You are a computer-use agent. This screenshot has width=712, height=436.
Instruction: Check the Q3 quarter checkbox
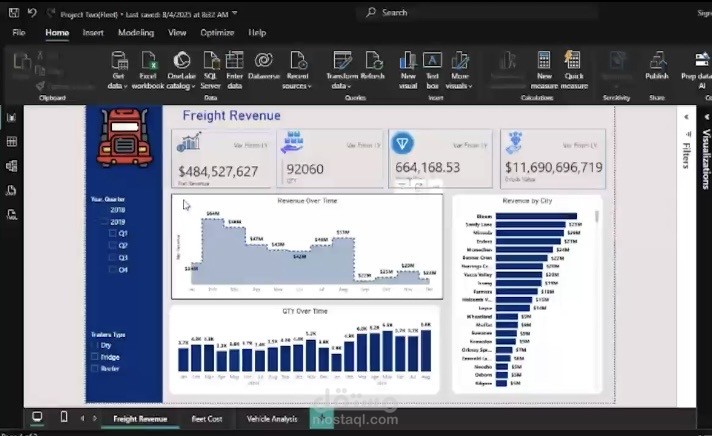113,258
